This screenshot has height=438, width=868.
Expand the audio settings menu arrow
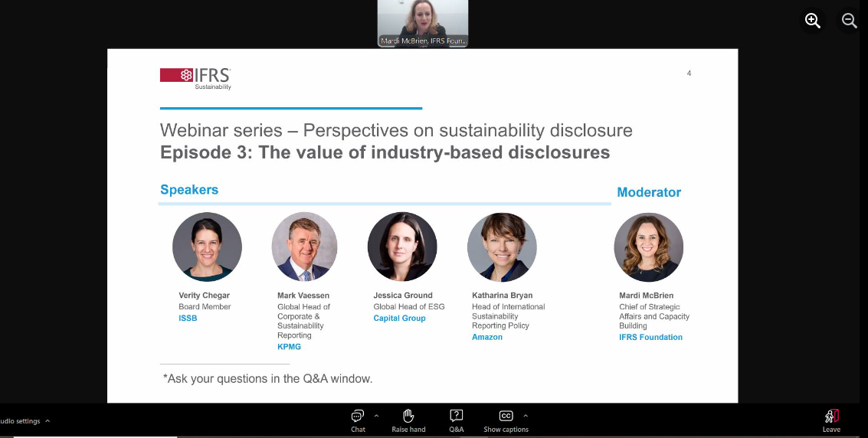click(47, 421)
